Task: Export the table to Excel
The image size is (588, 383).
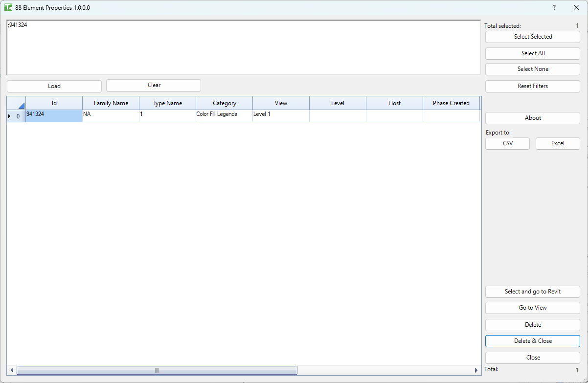Action: point(558,143)
